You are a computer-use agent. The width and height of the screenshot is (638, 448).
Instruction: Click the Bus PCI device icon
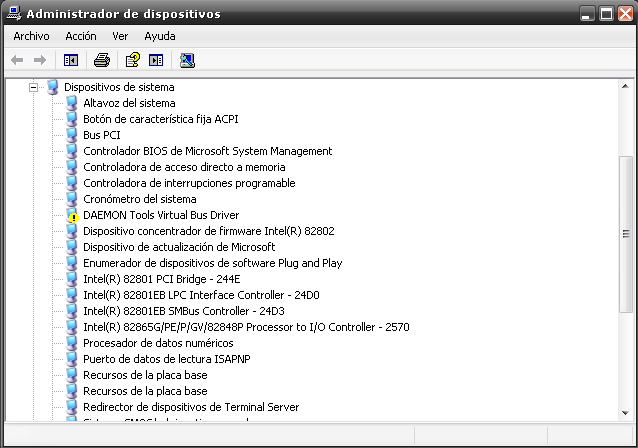pyautogui.click(x=72, y=135)
